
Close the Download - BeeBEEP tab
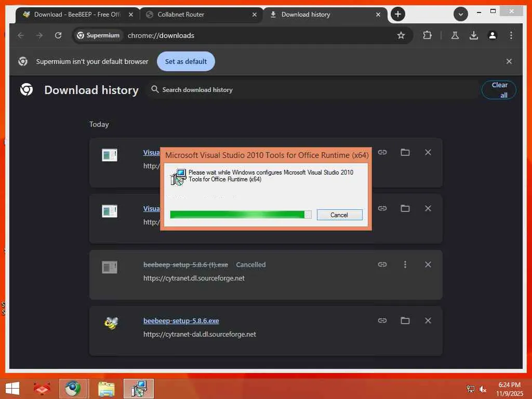(131, 15)
